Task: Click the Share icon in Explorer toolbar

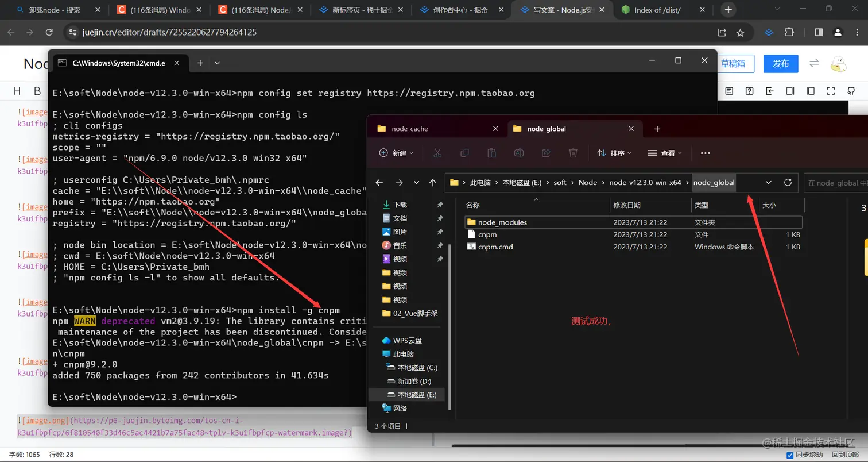Action: [546, 153]
